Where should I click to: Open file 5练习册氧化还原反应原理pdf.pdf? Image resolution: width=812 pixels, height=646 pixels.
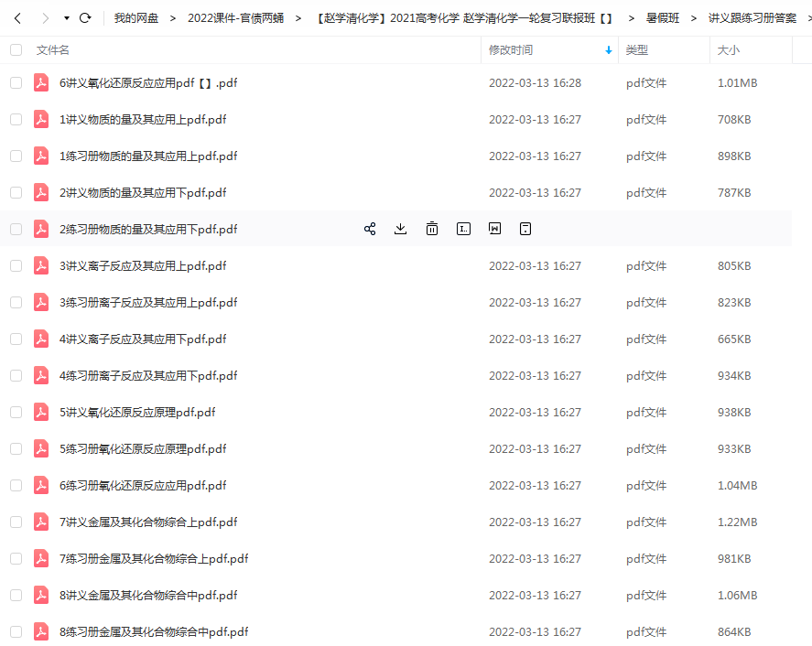[x=143, y=448]
